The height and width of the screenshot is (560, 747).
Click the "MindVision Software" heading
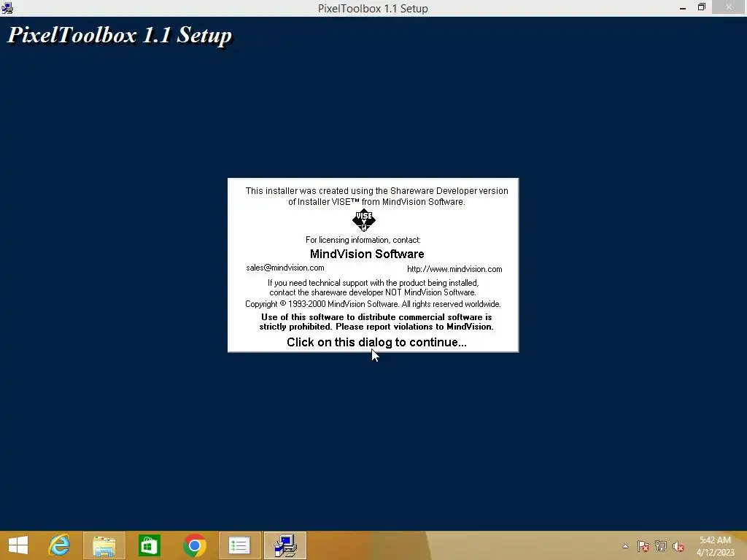367,254
